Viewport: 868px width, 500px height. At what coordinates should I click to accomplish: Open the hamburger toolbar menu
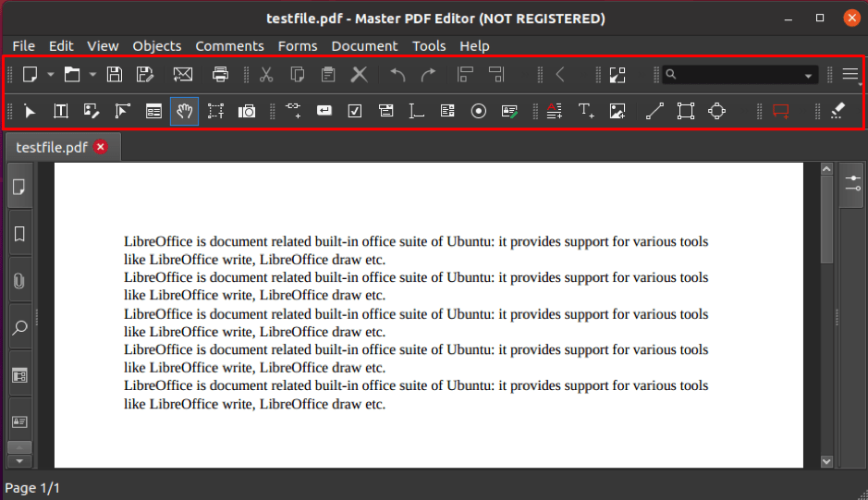850,74
